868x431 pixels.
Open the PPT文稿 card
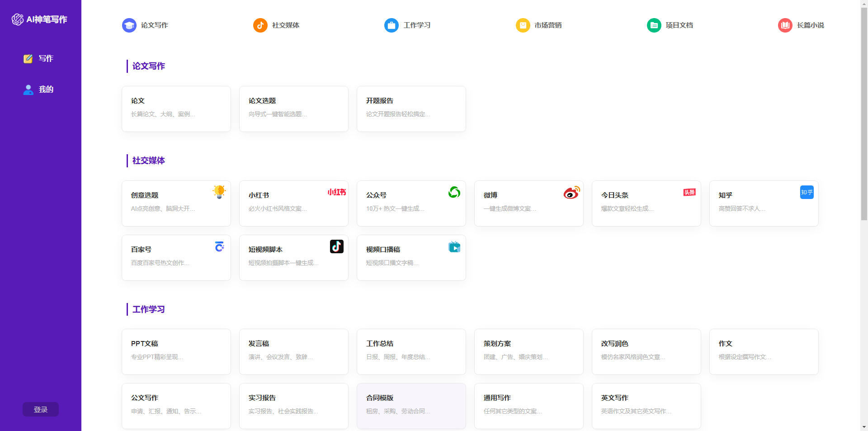pos(176,352)
